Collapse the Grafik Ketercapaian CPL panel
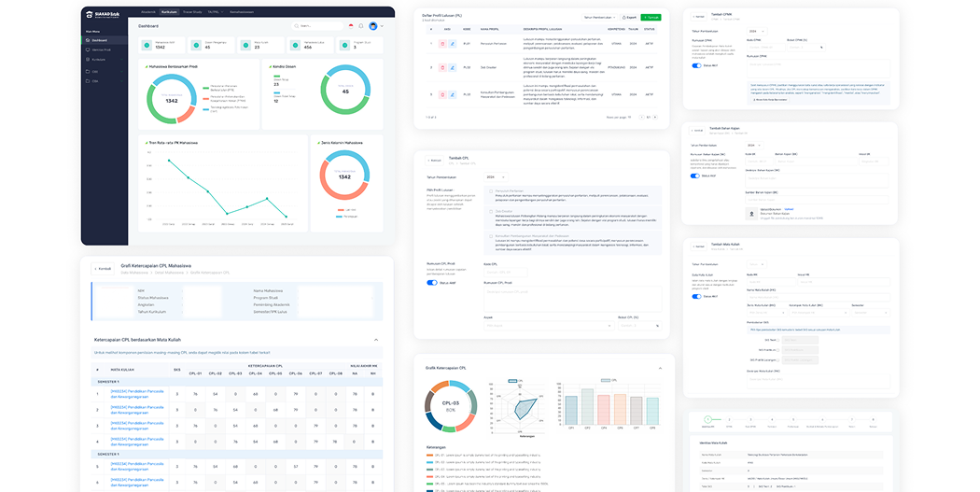The height and width of the screenshot is (492, 980). point(660,368)
